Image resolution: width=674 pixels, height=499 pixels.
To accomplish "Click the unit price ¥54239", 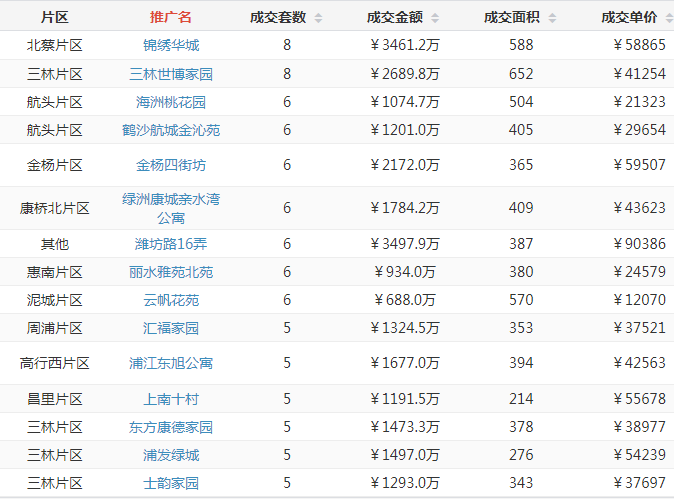I will coord(640,455).
